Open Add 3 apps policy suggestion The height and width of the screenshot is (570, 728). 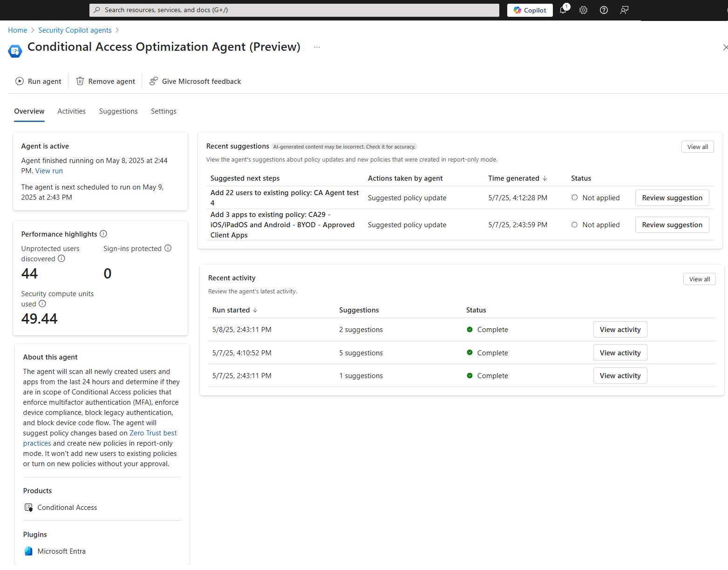pos(282,225)
